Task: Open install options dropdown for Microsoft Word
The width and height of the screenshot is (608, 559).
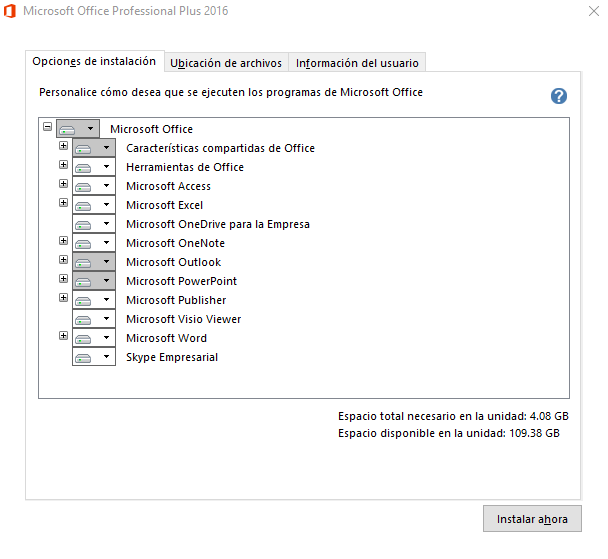Action: [94, 338]
